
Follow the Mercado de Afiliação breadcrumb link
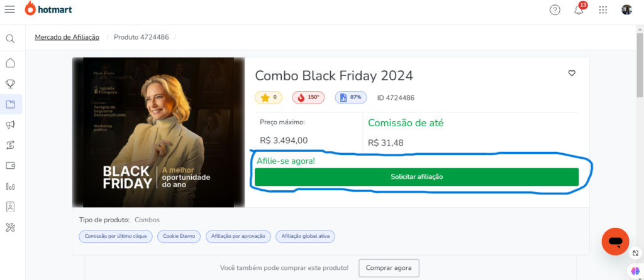[x=67, y=37]
